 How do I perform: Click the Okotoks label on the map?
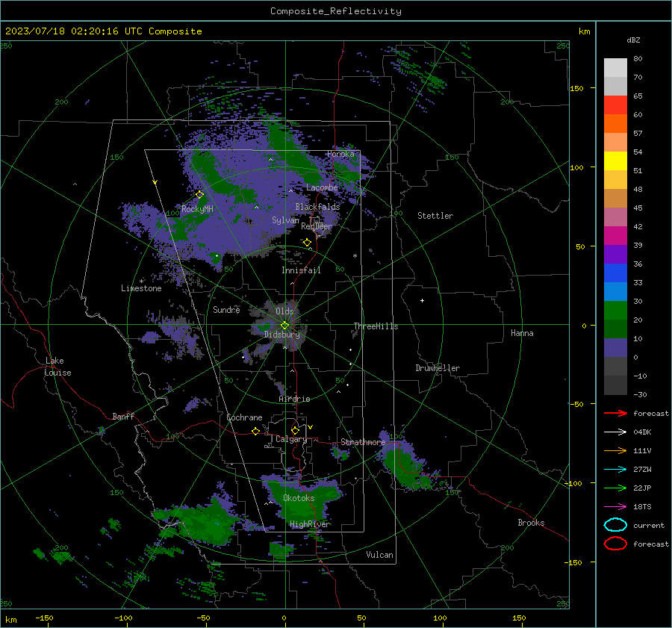click(x=299, y=498)
